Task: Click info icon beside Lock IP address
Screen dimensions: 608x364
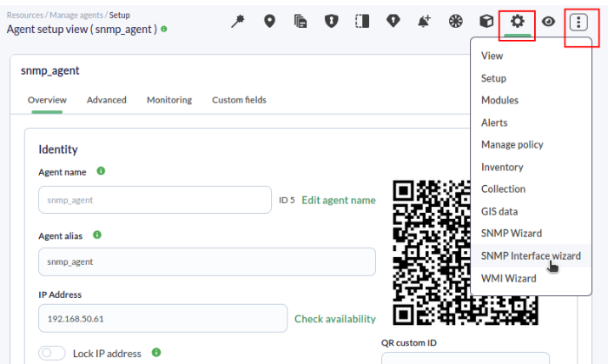Action: pyautogui.click(x=156, y=353)
